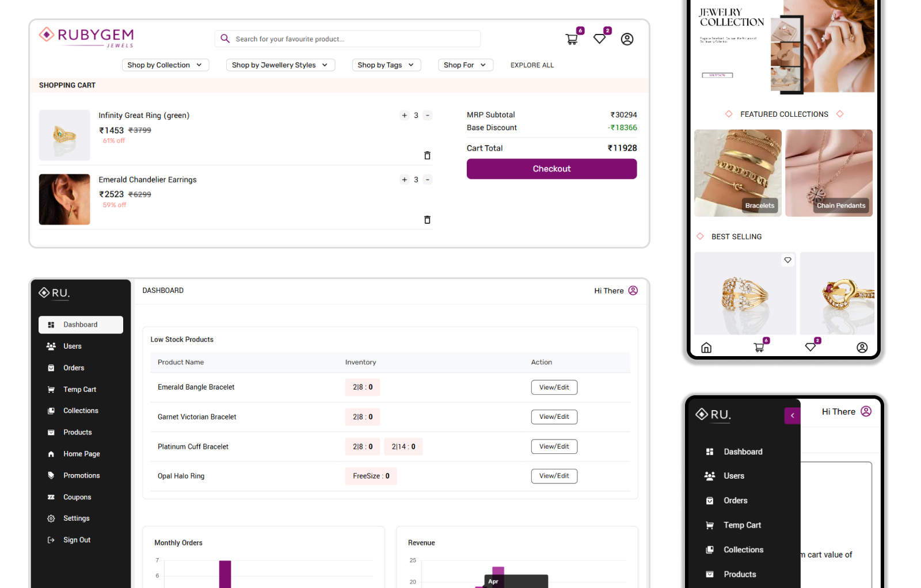The width and height of the screenshot is (921, 588).
Task: Delete Emerald Chandelier Earrings from cart
Action: (x=427, y=220)
